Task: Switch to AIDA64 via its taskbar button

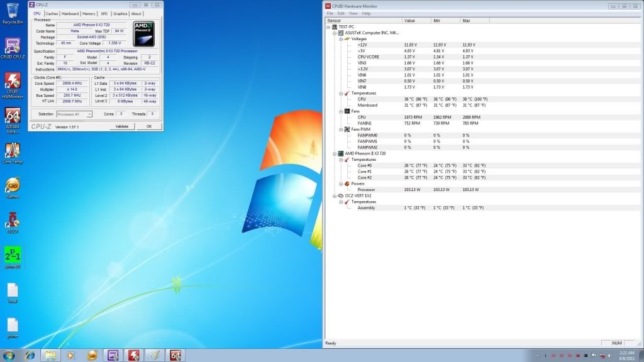Action: point(175,355)
